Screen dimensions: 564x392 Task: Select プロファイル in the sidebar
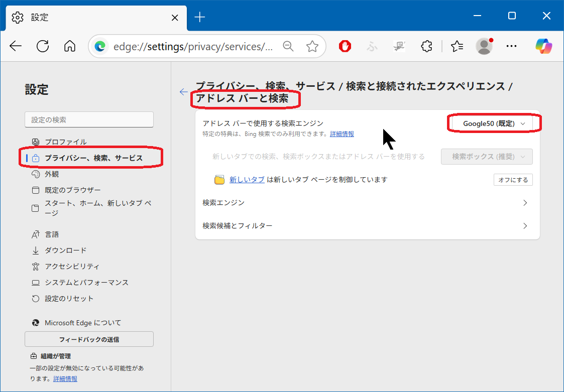65,142
